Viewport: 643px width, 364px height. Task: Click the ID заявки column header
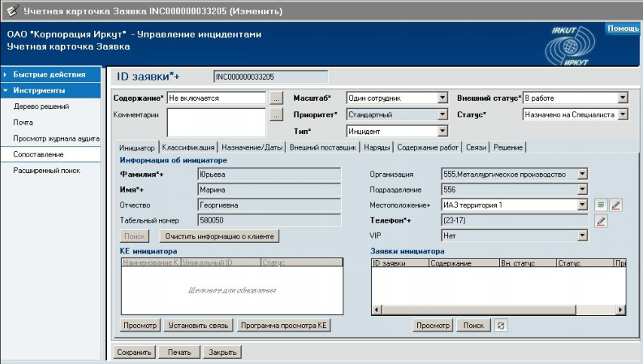click(401, 263)
